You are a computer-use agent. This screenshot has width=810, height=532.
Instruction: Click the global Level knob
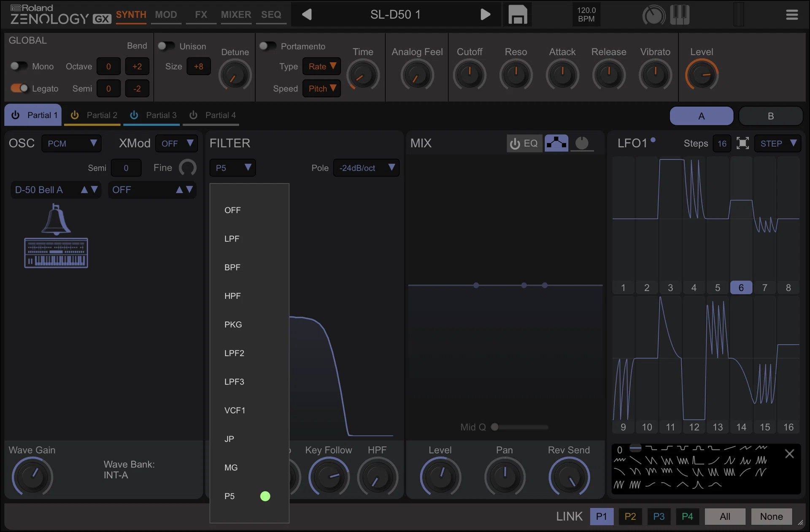tap(701, 75)
